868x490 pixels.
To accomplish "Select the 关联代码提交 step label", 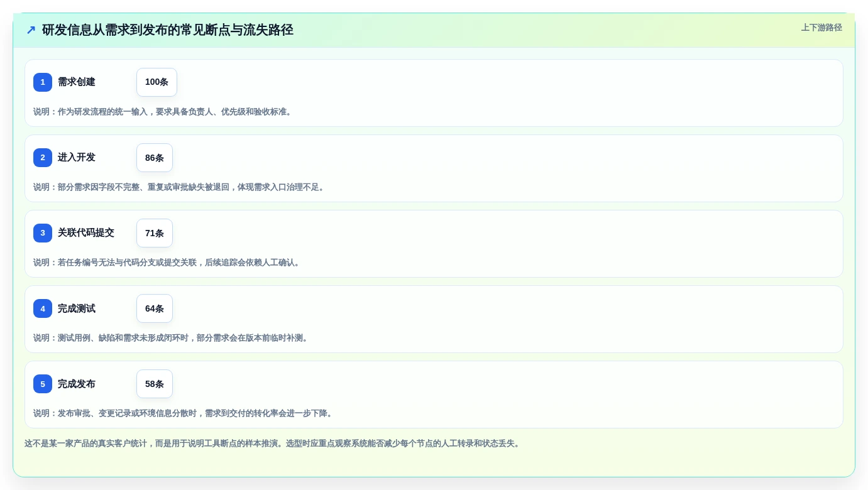I will click(x=86, y=233).
